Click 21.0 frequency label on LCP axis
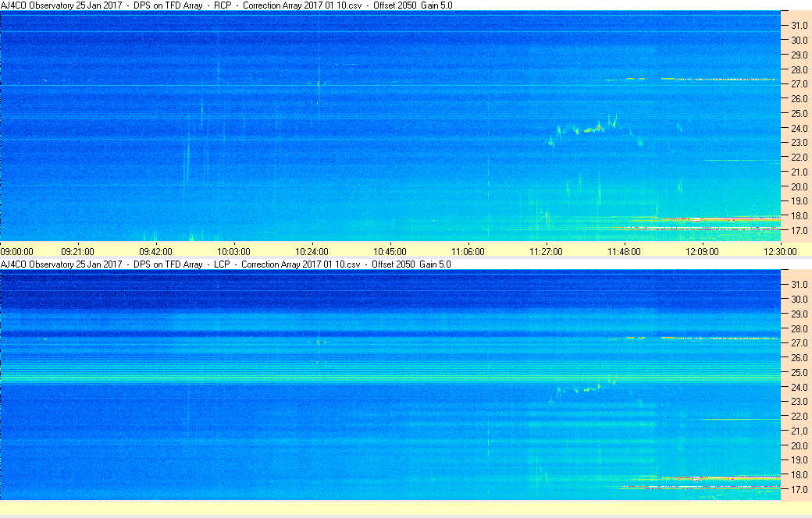The image size is (812, 518). 799,431
